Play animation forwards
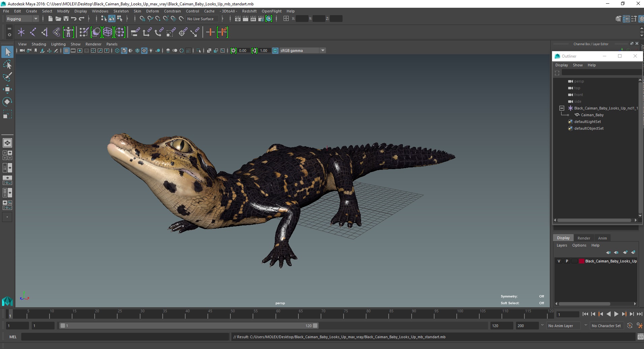 pos(616,314)
